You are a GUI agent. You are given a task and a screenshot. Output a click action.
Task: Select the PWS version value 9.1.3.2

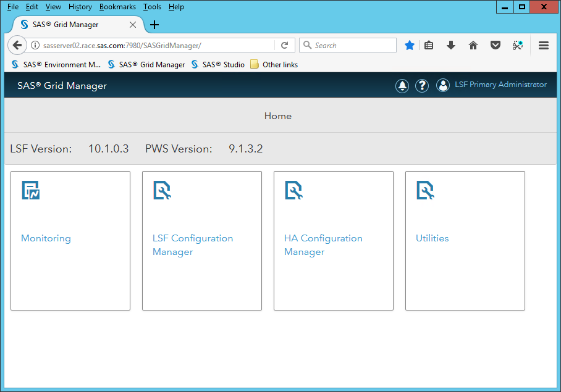click(x=246, y=149)
